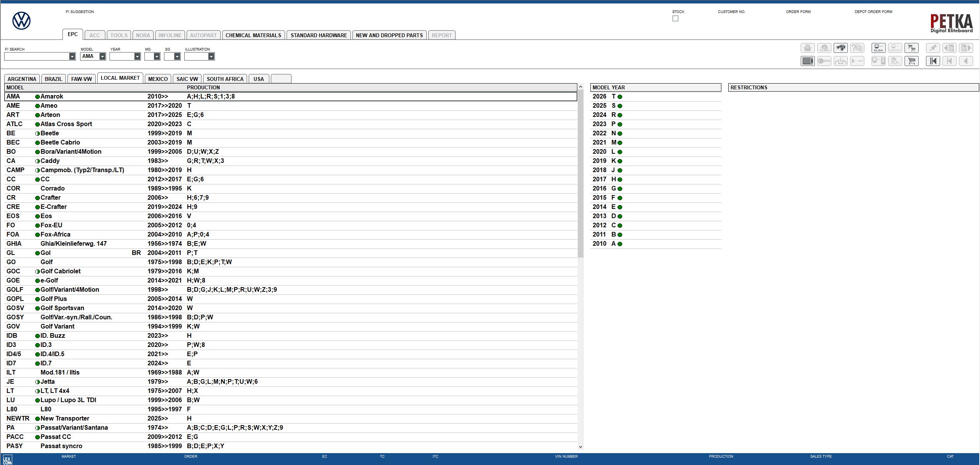Click the Volkswagen logo
Screen dimensions: 980x465
click(x=21, y=21)
